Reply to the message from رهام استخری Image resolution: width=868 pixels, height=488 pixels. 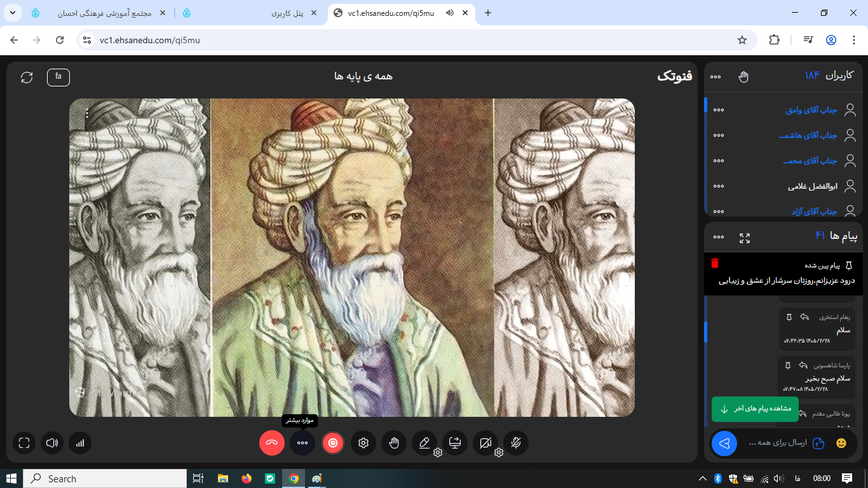(x=804, y=317)
